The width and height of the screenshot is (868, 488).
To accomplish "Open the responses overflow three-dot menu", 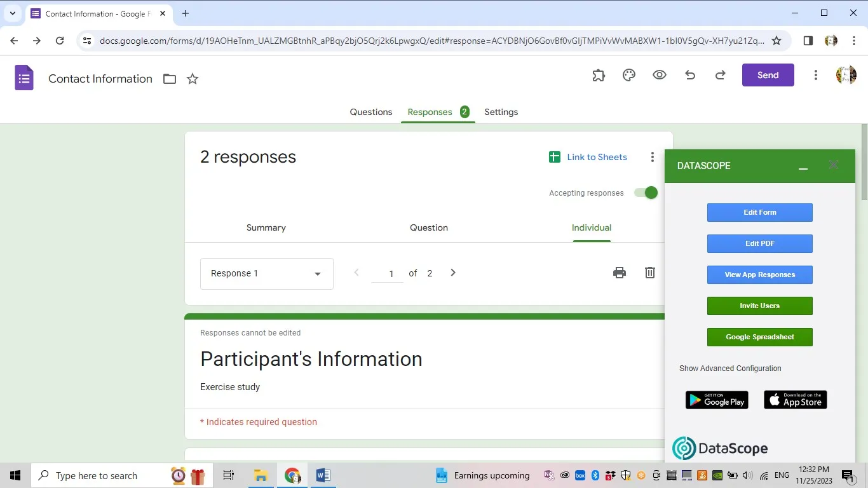I will [x=652, y=156].
